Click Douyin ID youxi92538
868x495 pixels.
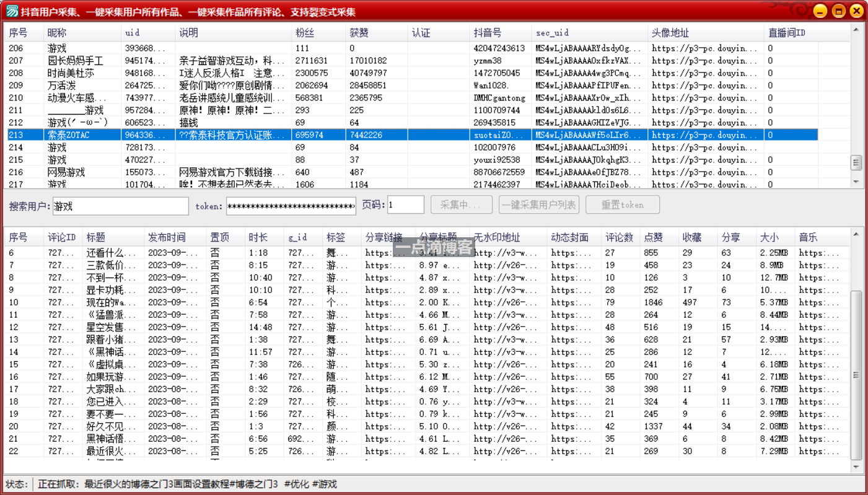pos(497,160)
